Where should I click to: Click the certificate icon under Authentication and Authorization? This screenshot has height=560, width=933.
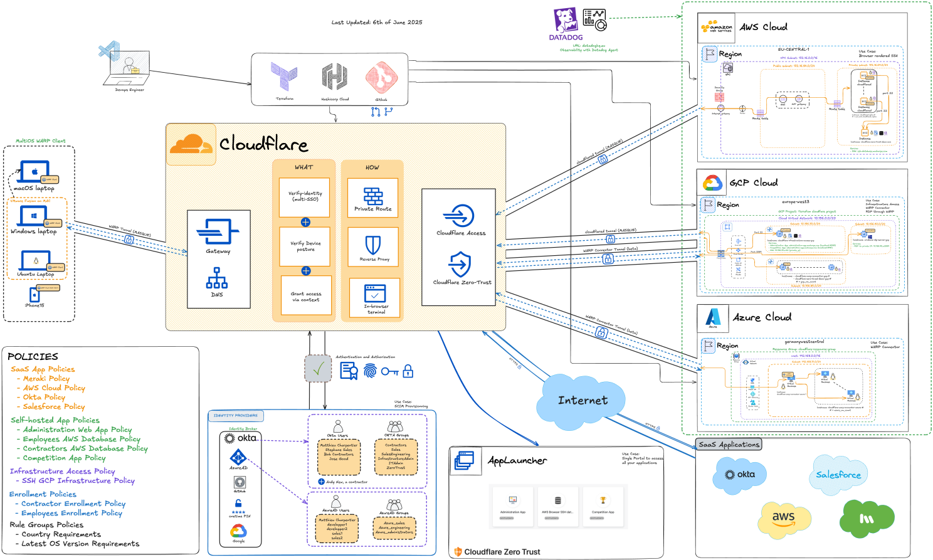coord(349,371)
